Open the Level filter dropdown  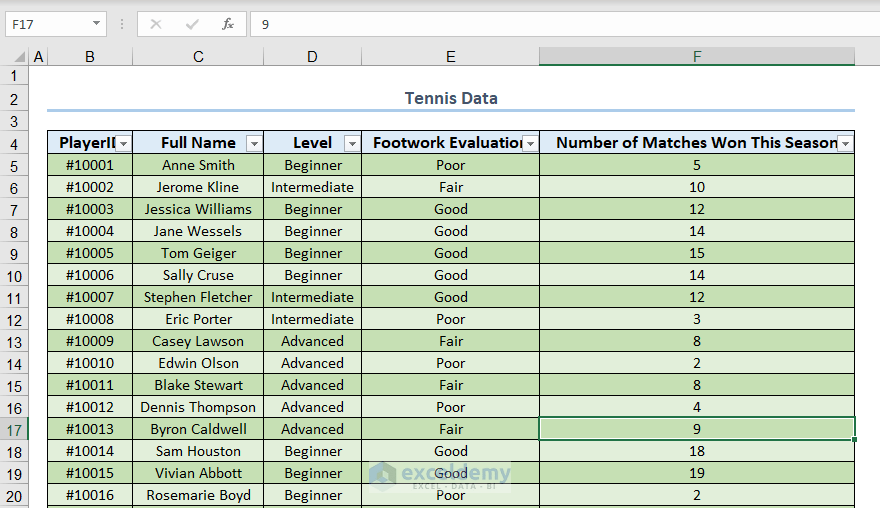pyautogui.click(x=352, y=144)
